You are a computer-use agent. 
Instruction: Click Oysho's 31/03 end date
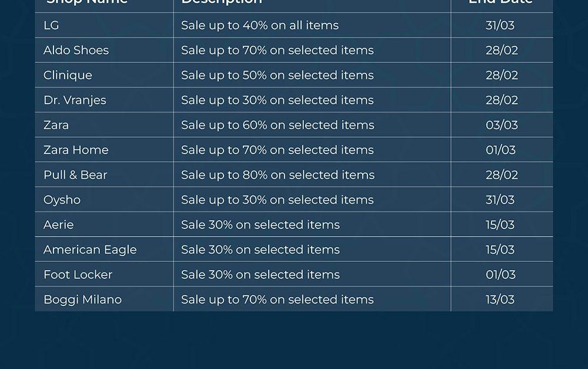pos(500,200)
